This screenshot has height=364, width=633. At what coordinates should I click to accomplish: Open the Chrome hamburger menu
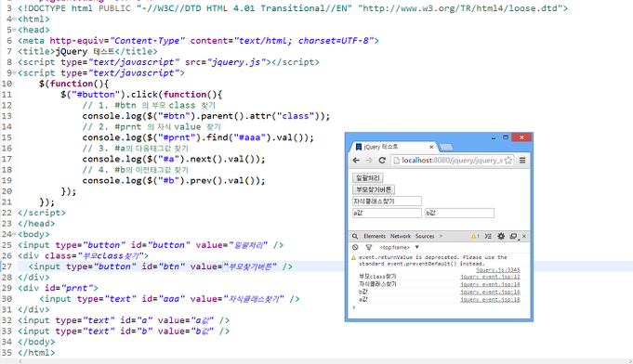pyautogui.click(x=522, y=161)
